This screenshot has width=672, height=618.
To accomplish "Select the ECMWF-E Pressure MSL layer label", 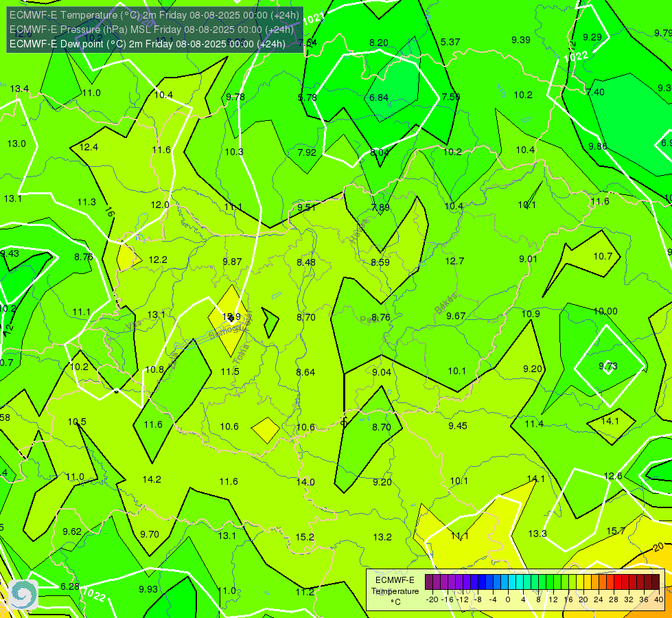I will 152,30.
